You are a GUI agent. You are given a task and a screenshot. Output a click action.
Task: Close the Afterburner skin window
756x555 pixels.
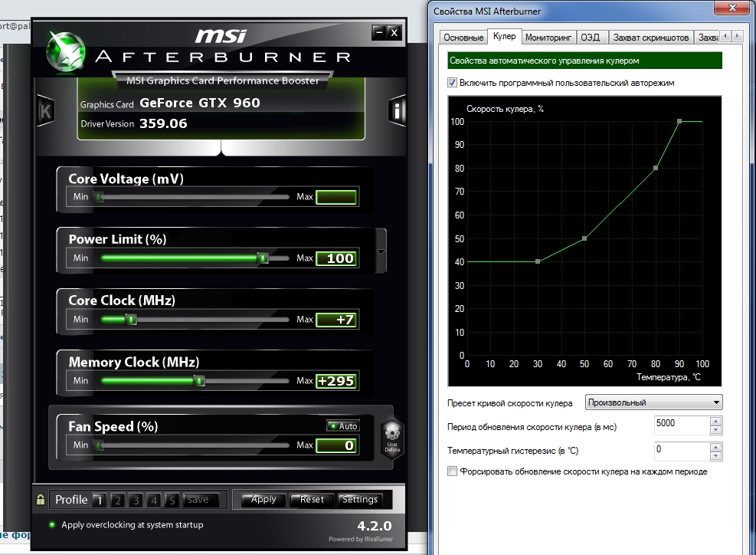pos(394,33)
